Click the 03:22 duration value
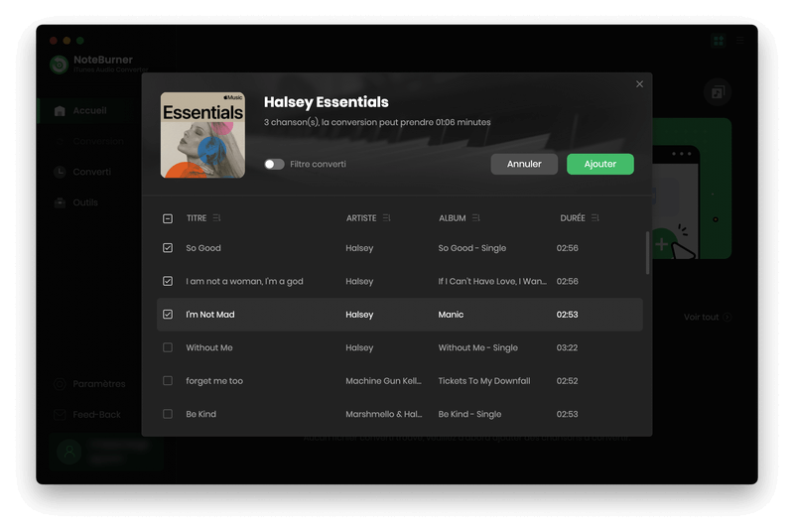The width and height of the screenshot is (794, 532). tap(567, 347)
